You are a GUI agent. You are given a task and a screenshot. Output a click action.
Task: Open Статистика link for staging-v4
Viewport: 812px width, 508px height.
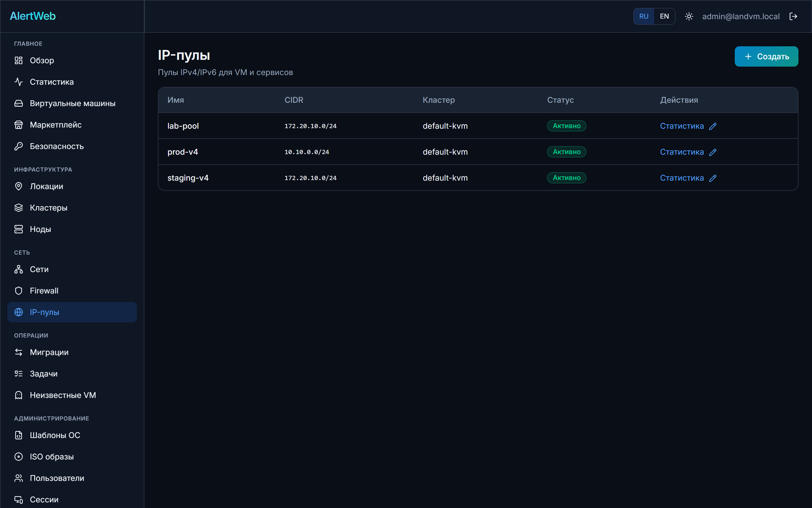click(681, 178)
